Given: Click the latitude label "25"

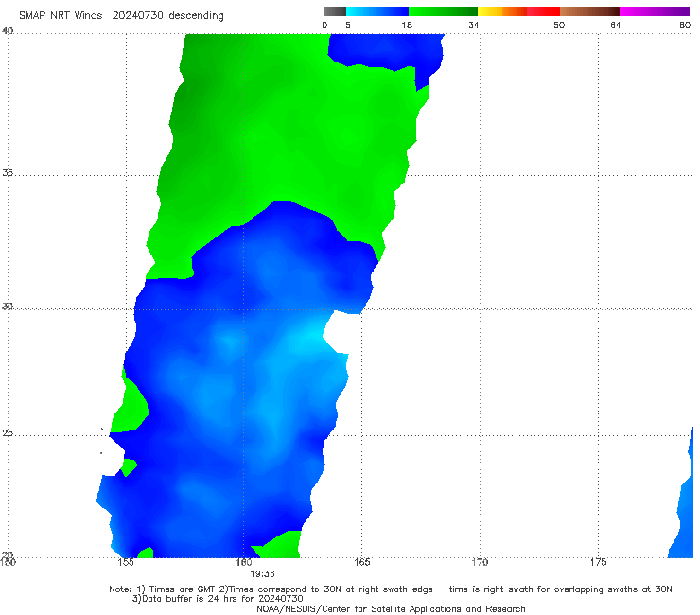Looking at the screenshot, I should (8, 433).
